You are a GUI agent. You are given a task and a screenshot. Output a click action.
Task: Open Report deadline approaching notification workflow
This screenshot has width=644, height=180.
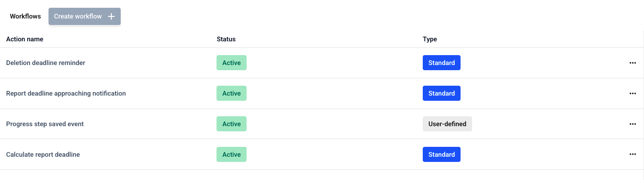[66, 93]
